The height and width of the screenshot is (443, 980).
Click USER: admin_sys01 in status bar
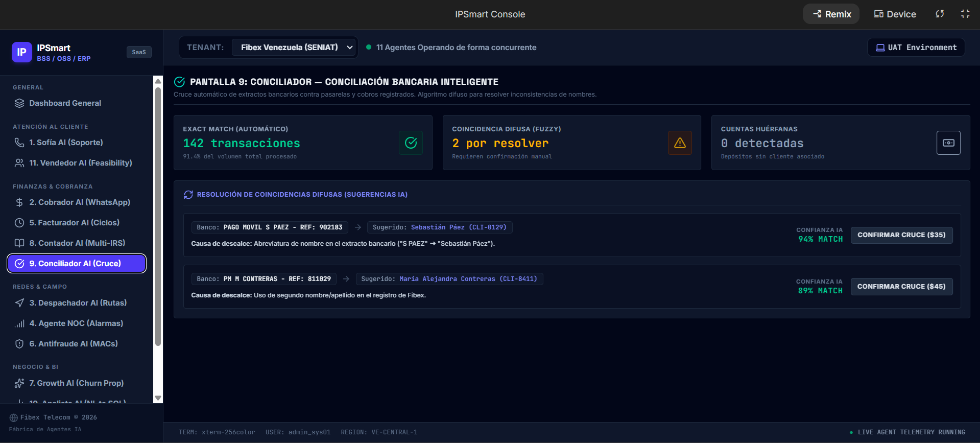point(298,432)
